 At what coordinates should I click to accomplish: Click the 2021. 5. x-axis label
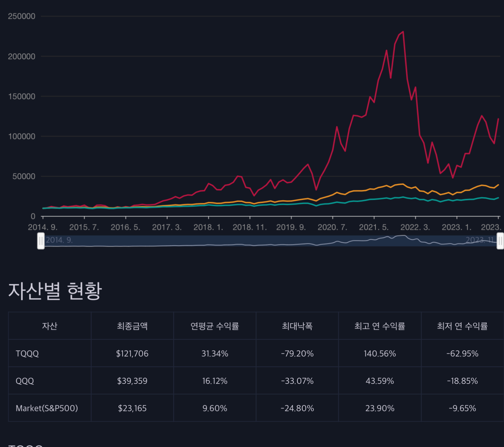coord(374,227)
